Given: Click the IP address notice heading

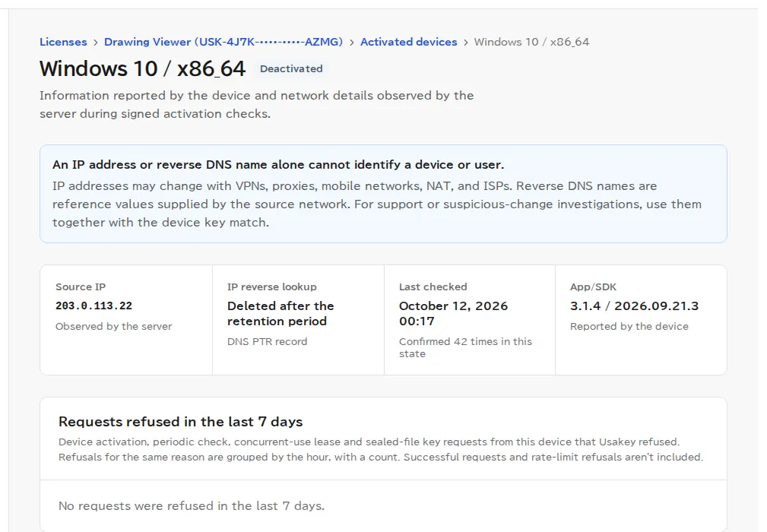Looking at the screenshot, I should 278,165.
